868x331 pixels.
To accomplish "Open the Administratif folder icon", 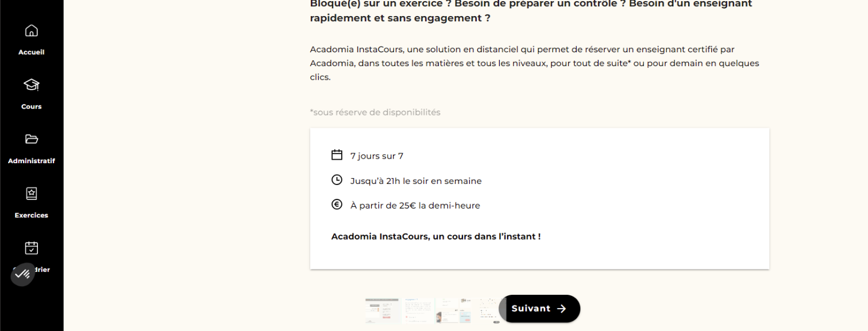I will 32,139.
